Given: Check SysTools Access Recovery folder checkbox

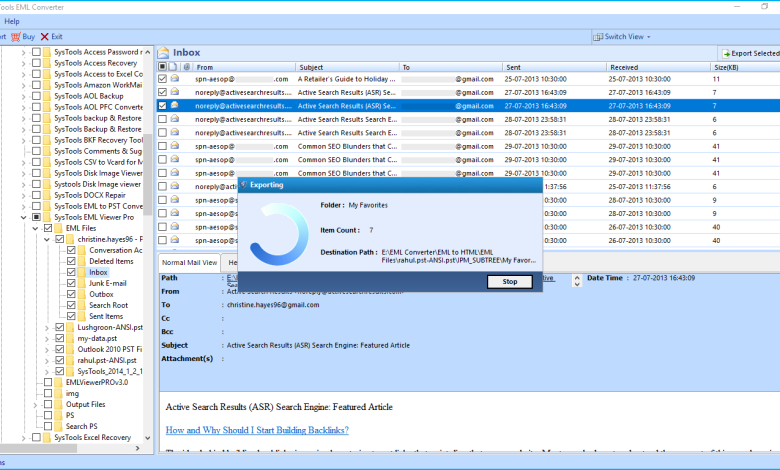Looking at the screenshot, I should [x=36, y=63].
